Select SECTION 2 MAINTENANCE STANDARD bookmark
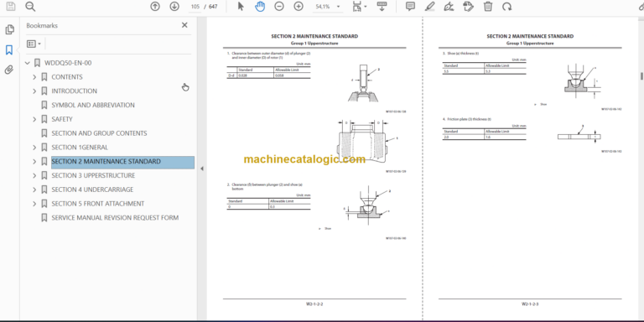Image resolution: width=644 pixels, height=322 pixels. click(106, 161)
